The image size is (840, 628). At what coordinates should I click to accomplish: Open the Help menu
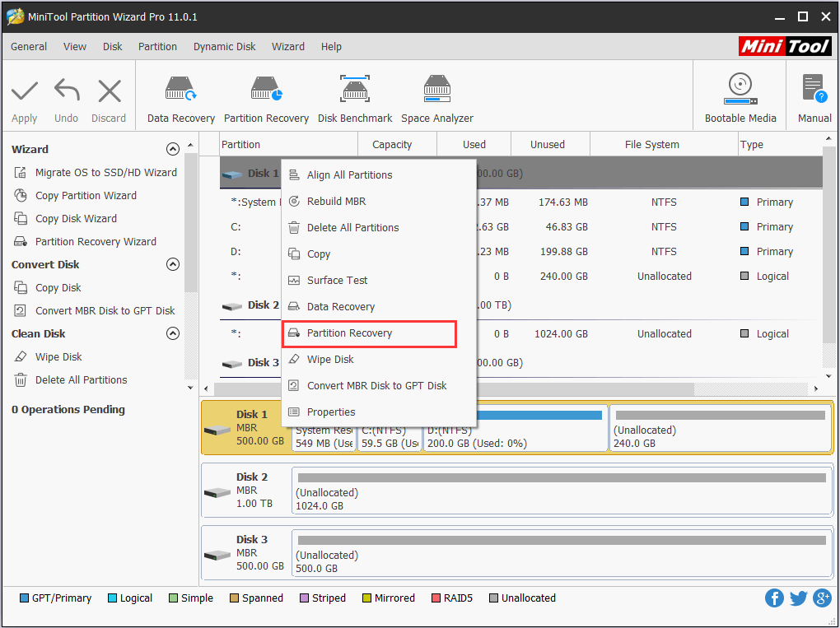pyautogui.click(x=331, y=47)
